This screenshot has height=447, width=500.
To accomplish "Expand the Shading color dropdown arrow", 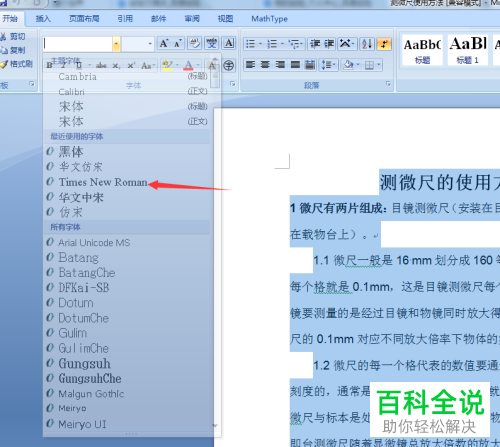I will (358, 65).
